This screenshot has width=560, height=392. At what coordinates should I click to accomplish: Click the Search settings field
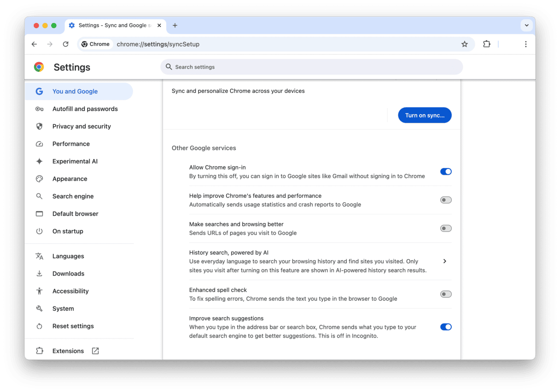[x=311, y=67]
